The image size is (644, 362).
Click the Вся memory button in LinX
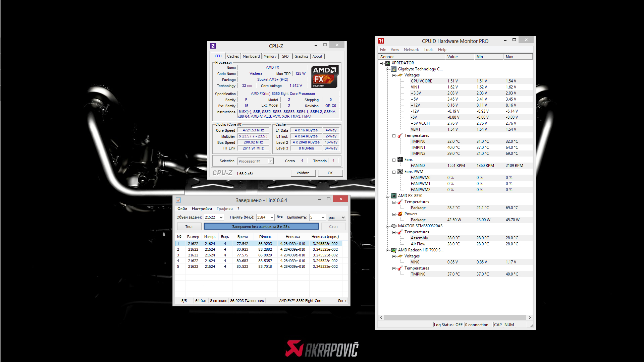tap(280, 217)
